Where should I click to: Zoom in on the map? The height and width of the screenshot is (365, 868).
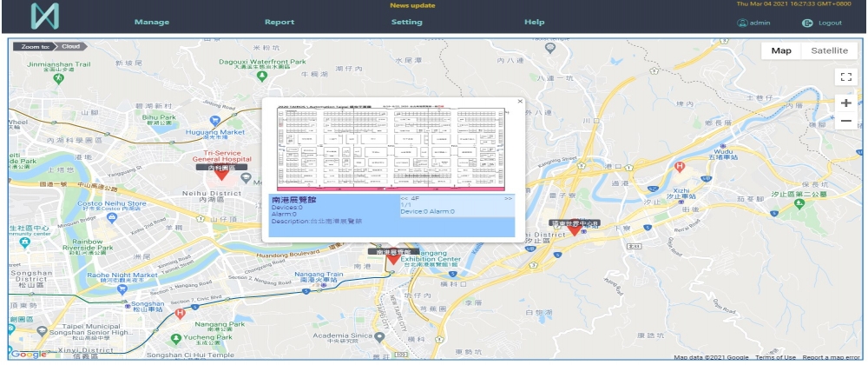pyautogui.click(x=845, y=103)
